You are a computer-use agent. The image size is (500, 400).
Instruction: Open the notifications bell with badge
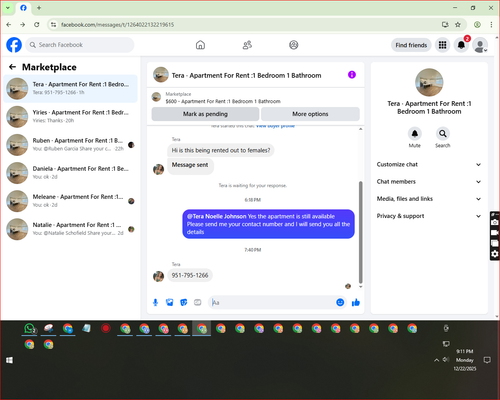(461, 45)
